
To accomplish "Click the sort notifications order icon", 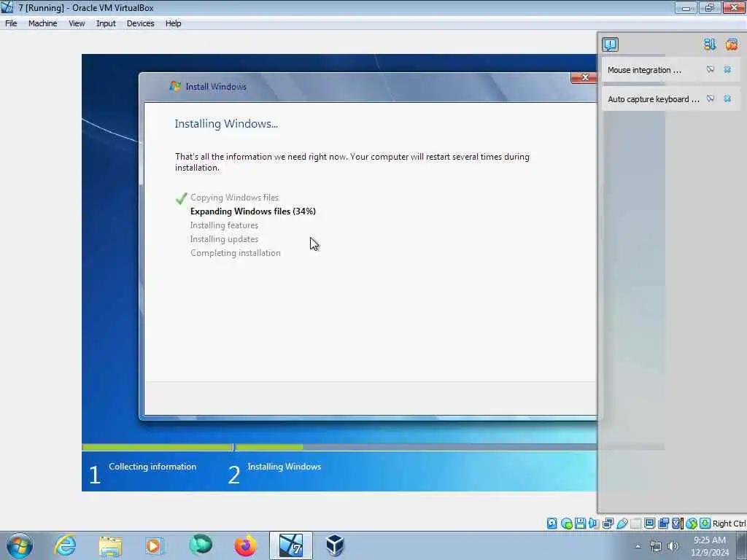I will [x=710, y=44].
